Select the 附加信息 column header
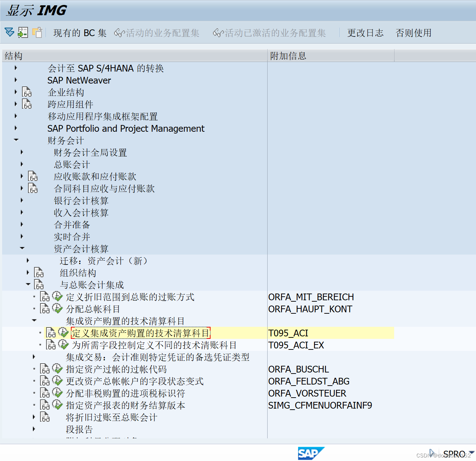476x461 pixels. (x=331, y=56)
